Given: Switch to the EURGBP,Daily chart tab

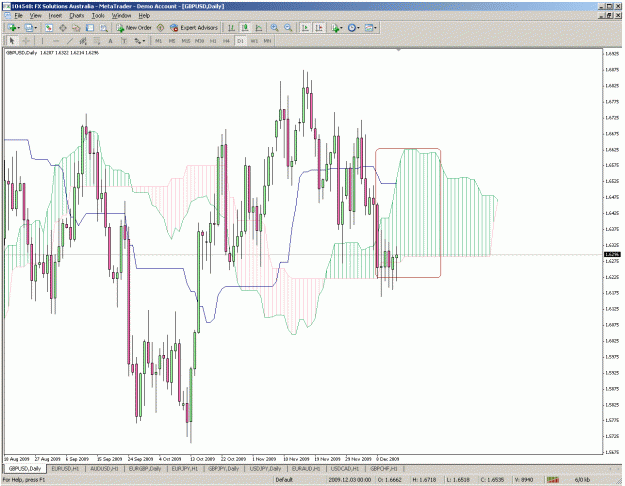Looking at the screenshot, I should click(x=145, y=469).
